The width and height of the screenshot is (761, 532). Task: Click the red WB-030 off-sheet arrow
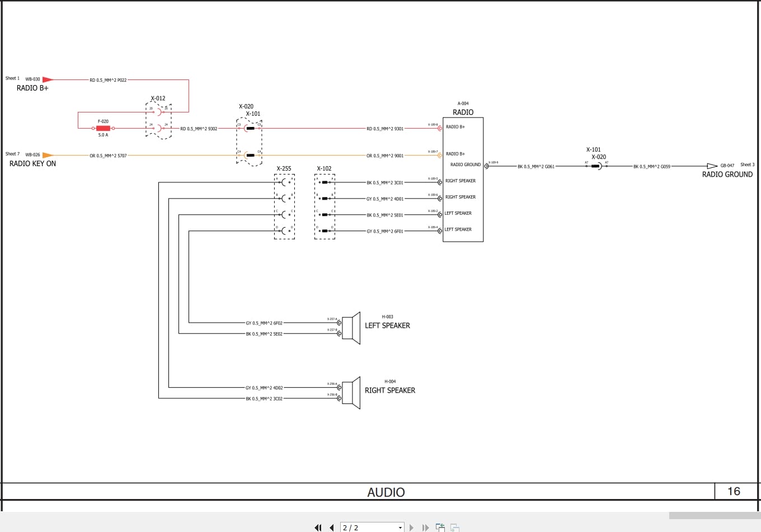[48, 80]
